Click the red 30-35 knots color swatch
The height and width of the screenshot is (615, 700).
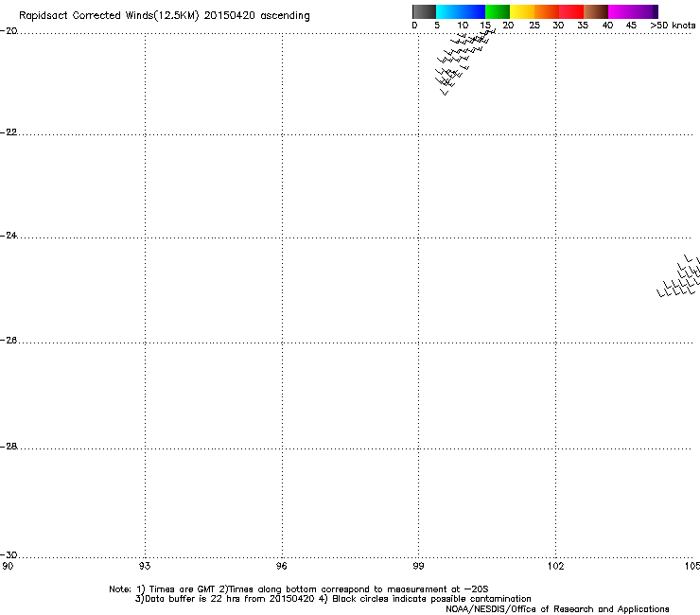point(571,11)
